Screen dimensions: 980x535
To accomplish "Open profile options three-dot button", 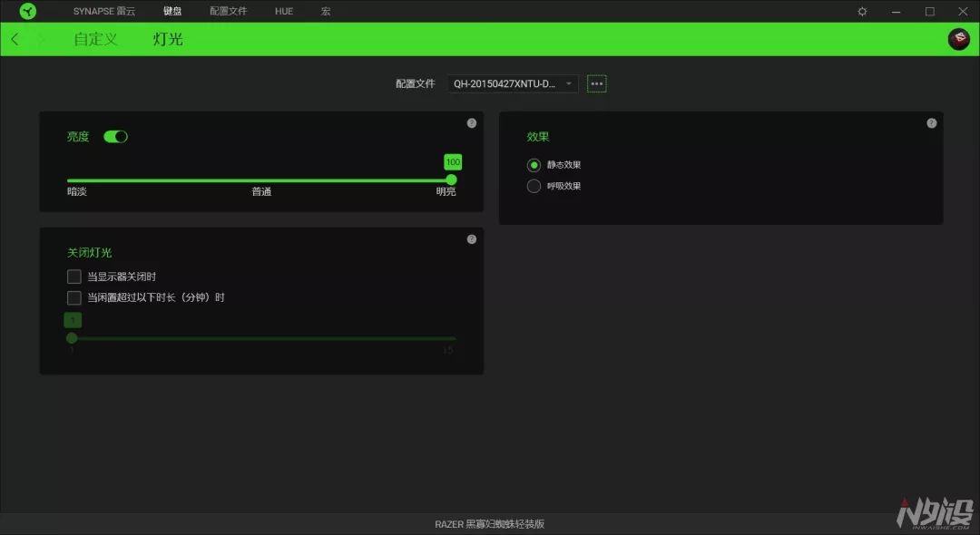I will pyautogui.click(x=597, y=83).
